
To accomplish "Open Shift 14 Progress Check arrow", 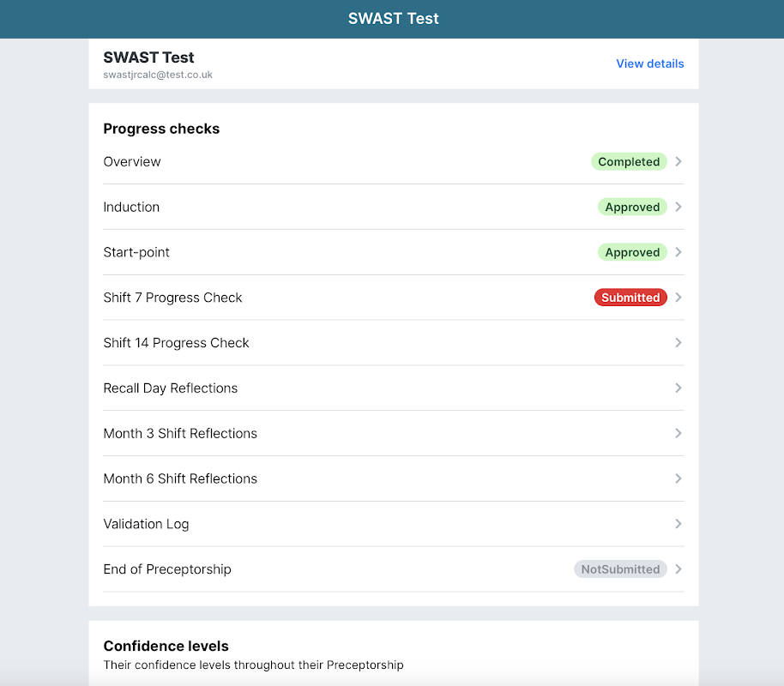I will tap(678, 343).
